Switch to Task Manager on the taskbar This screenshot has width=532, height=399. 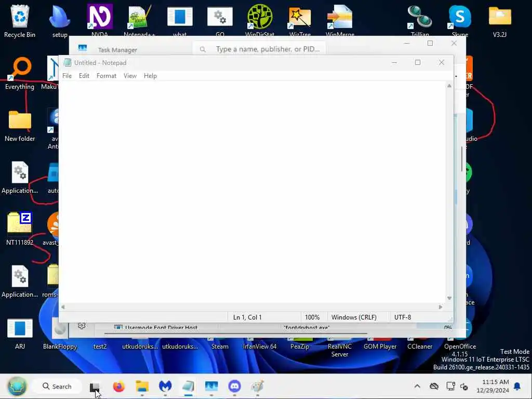pyautogui.click(x=211, y=387)
